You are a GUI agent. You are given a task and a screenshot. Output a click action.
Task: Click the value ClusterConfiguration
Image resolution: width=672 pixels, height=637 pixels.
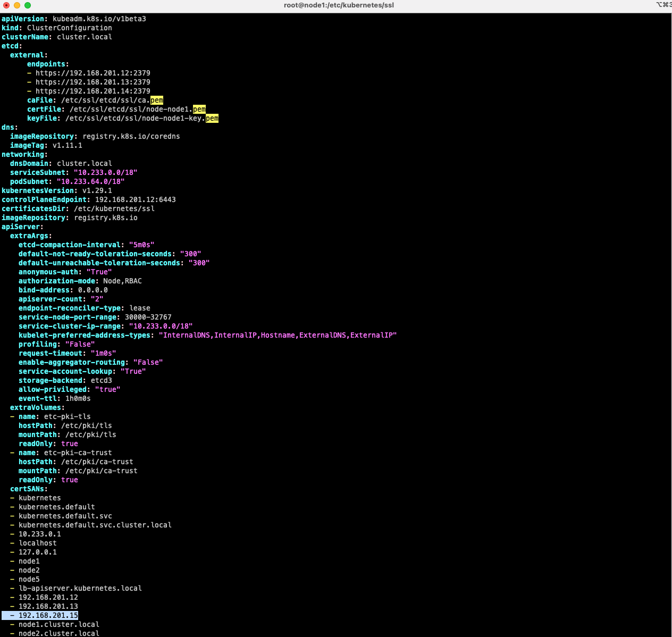pos(70,28)
